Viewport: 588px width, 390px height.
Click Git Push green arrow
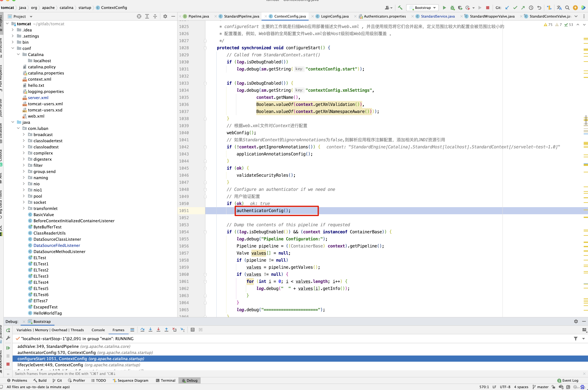click(523, 8)
